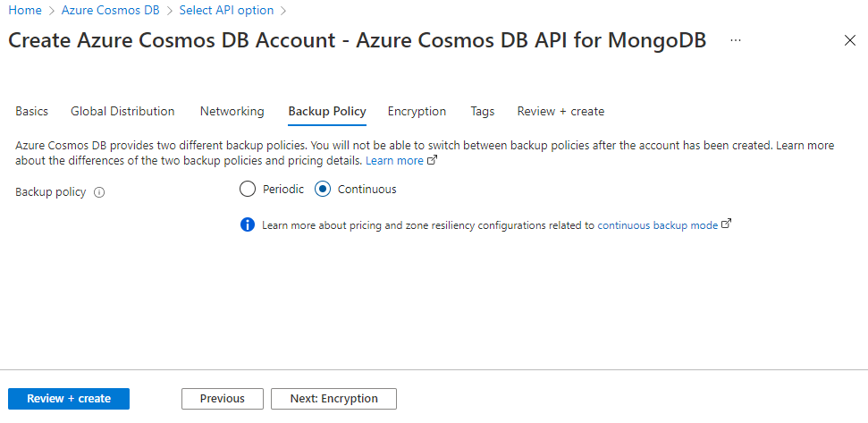
Task: Close the Create Cosmos DB Account pane
Action: point(850,40)
